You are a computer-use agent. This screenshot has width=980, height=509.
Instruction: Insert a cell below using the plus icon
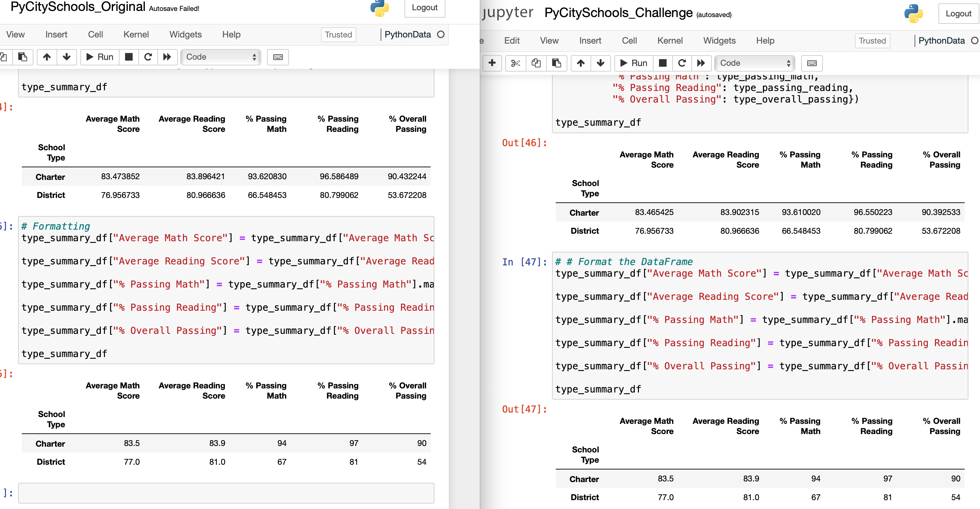tap(492, 63)
